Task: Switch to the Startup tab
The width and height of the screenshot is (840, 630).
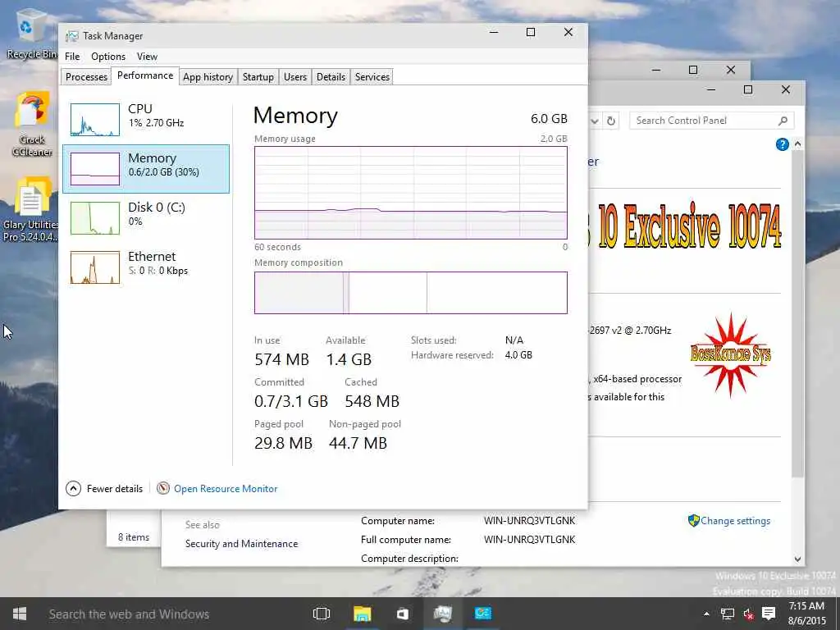Action: (x=258, y=77)
